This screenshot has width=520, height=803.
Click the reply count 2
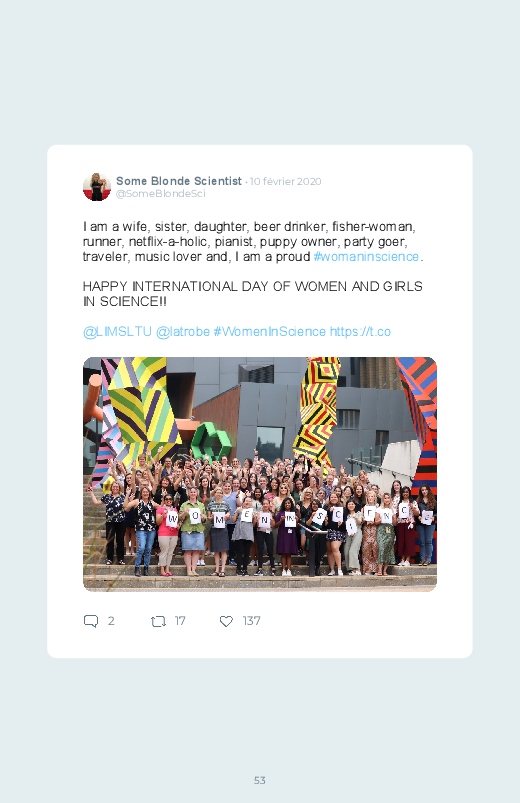click(111, 621)
